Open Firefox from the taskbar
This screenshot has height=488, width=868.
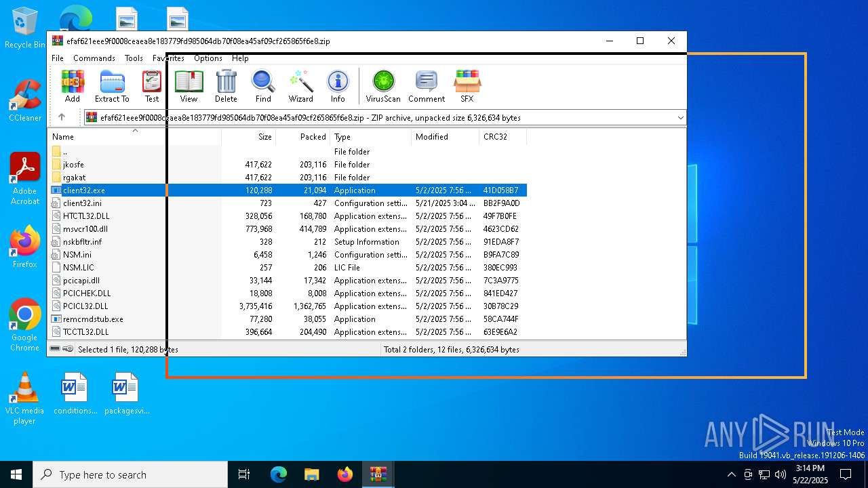click(344, 474)
